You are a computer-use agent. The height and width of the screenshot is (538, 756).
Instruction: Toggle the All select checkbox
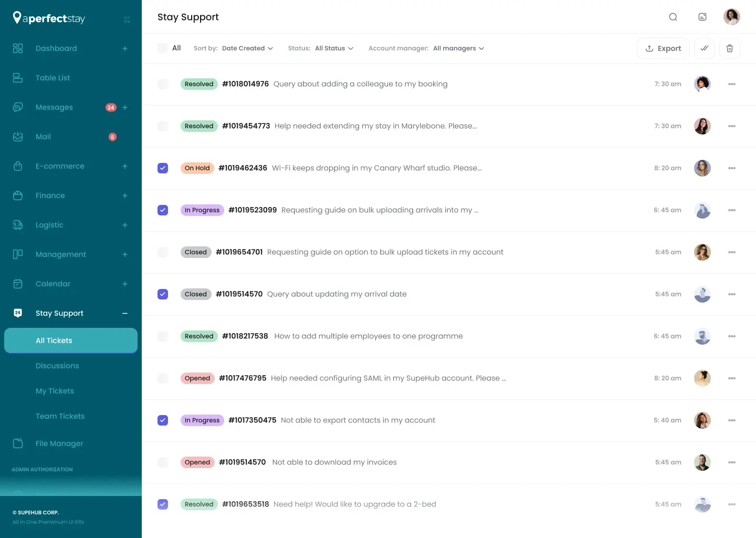(163, 48)
